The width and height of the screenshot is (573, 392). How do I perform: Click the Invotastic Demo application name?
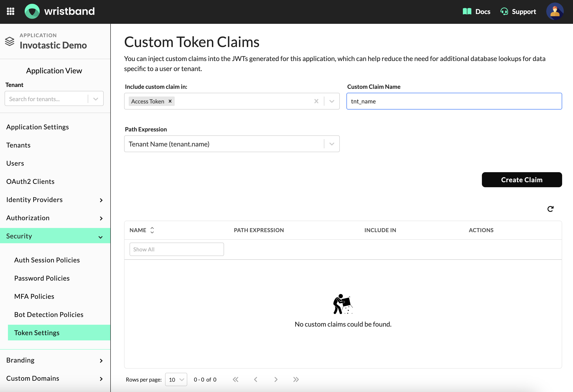(53, 45)
